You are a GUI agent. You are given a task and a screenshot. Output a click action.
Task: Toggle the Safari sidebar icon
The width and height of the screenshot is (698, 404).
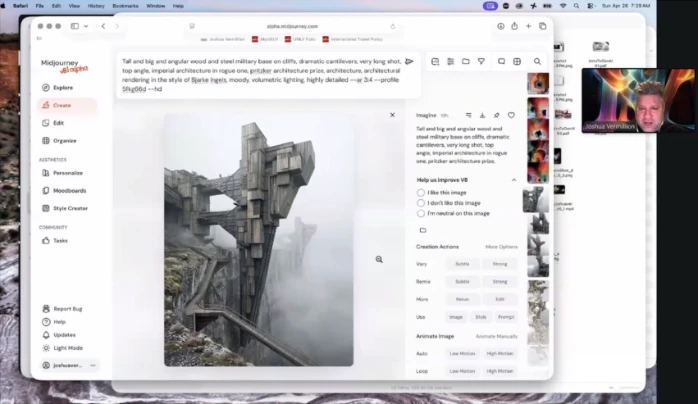[75, 26]
